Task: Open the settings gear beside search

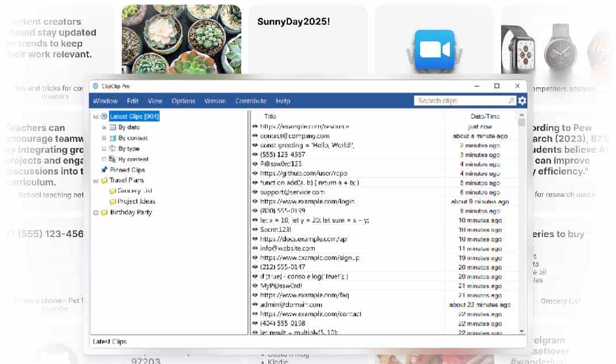Action: pyautogui.click(x=522, y=101)
